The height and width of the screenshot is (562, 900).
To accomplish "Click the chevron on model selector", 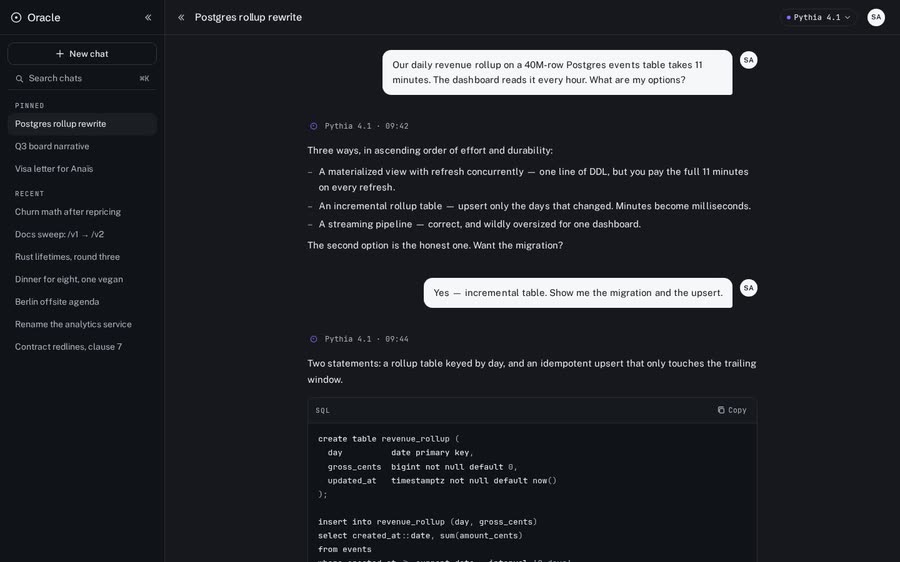I will tap(847, 17).
